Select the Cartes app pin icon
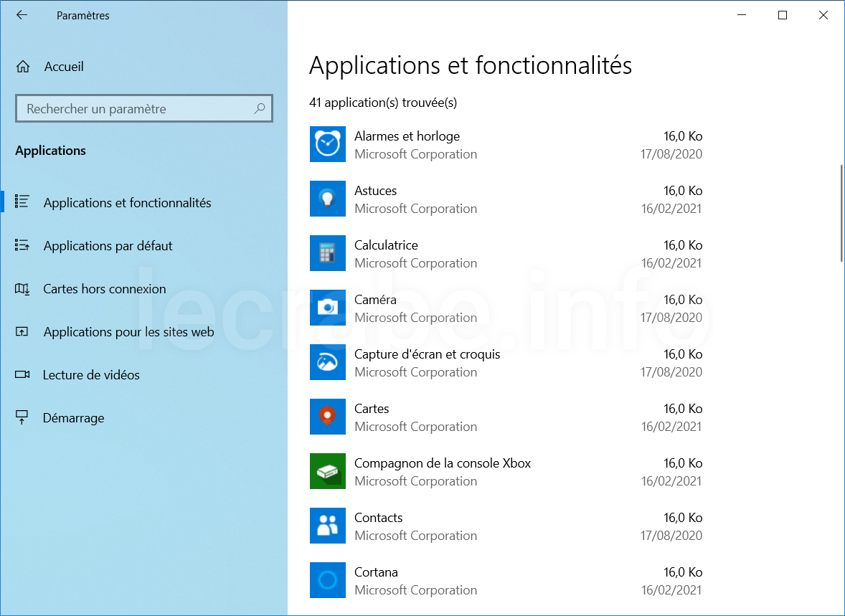The image size is (845, 616). tap(328, 417)
